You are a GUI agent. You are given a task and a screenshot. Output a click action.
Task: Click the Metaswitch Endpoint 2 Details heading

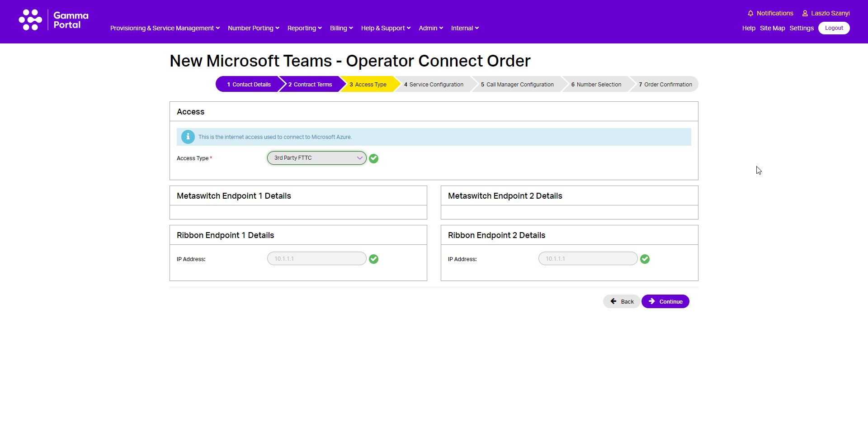pyautogui.click(x=505, y=196)
